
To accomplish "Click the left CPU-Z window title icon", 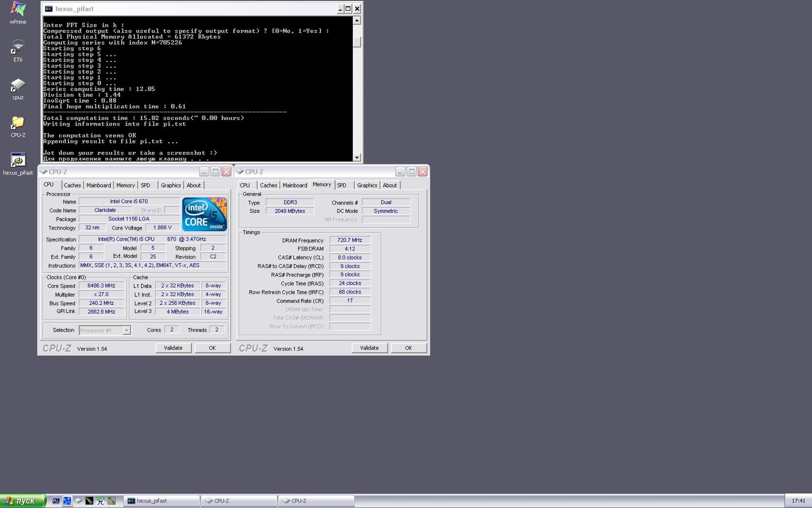I will [44, 172].
